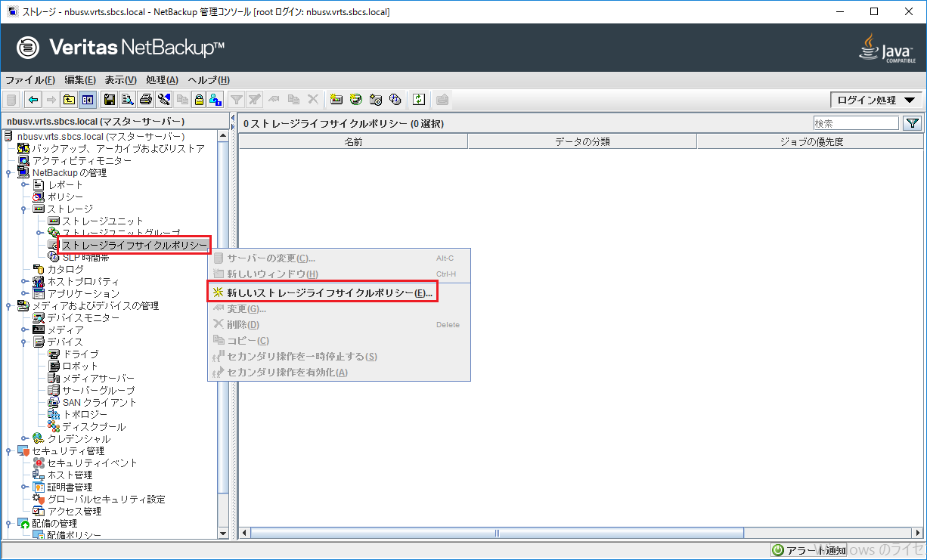Click inside the 検索 search field
927x560 pixels.
coord(856,123)
